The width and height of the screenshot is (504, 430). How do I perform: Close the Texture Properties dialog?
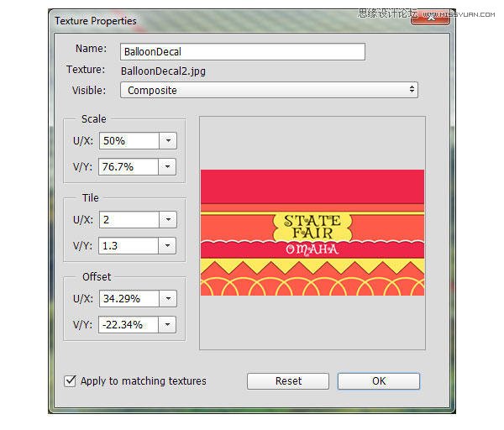[430, 18]
